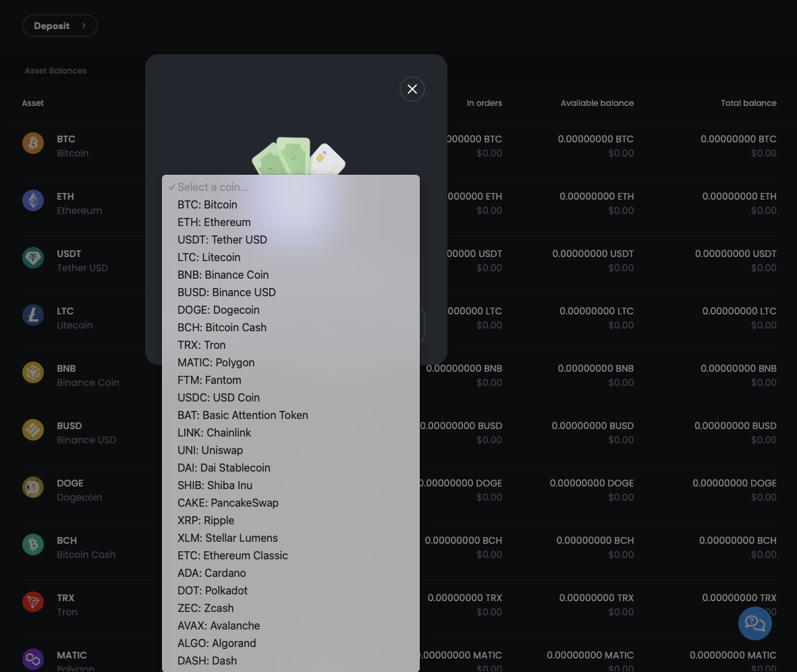Screen dimensions: 797x672
Task: Click the Ethereum diamond icon in ETH row
Action: point(33,200)
